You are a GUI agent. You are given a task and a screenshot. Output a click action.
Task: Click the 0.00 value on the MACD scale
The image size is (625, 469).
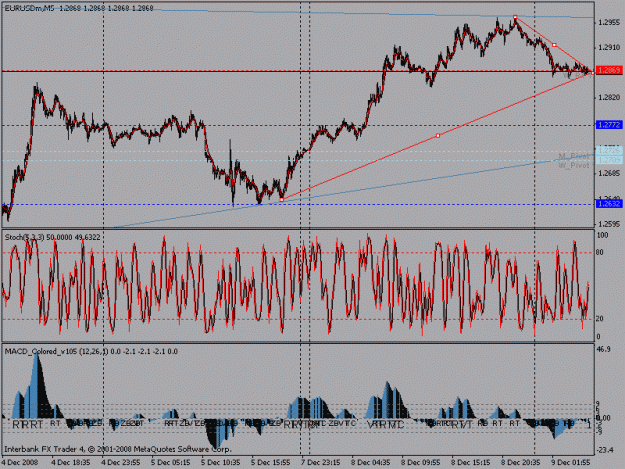[x=603, y=418]
